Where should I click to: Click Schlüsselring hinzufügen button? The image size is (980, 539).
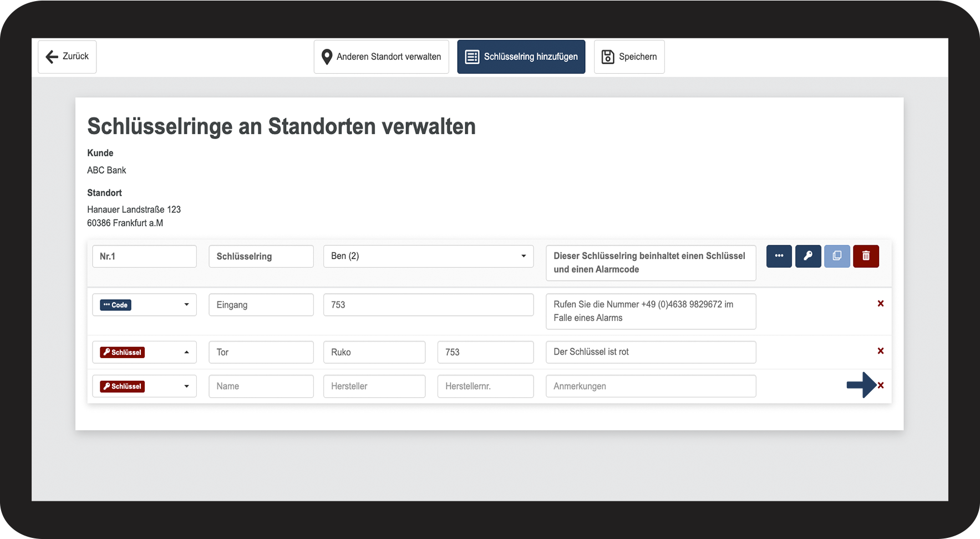coord(521,57)
